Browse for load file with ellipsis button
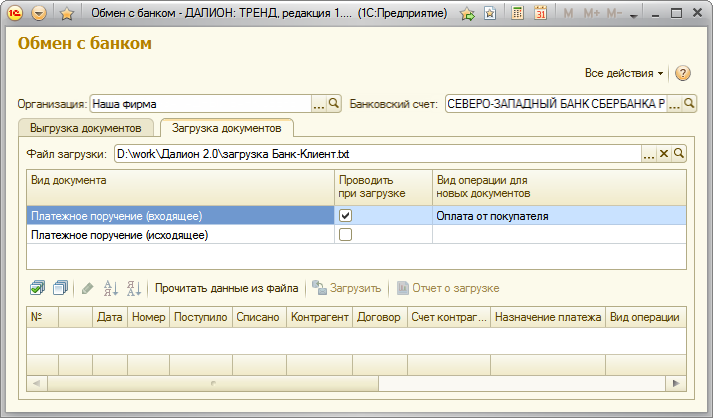The image size is (713, 418). click(x=649, y=154)
